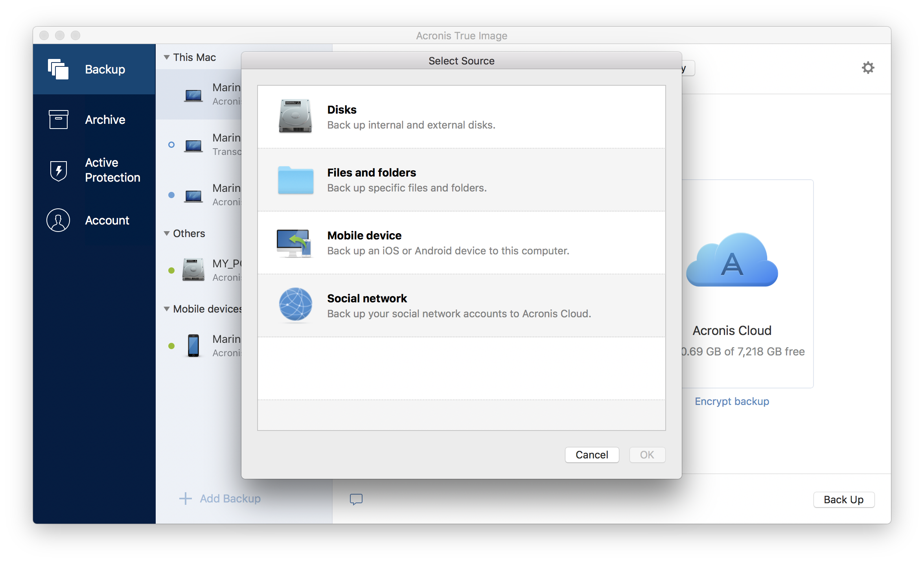924x563 pixels.
Task: Click the hard disk drive icon
Action: click(x=295, y=116)
